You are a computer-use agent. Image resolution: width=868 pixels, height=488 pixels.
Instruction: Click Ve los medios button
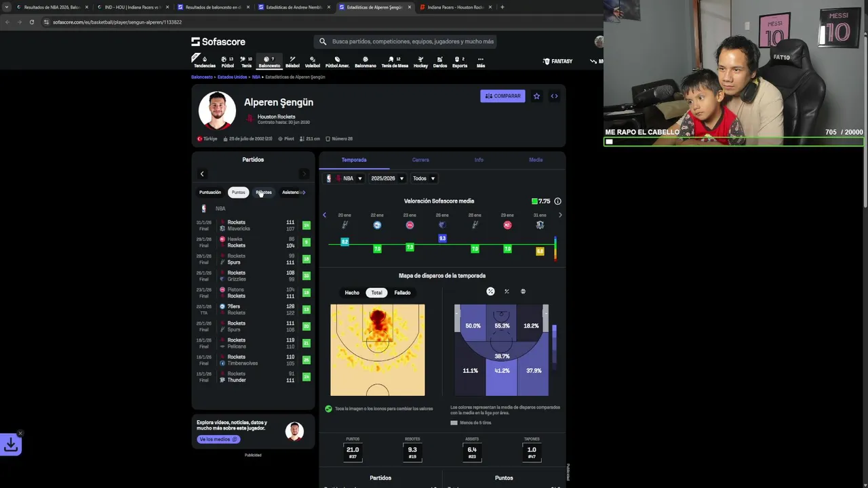click(x=218, y=439)
